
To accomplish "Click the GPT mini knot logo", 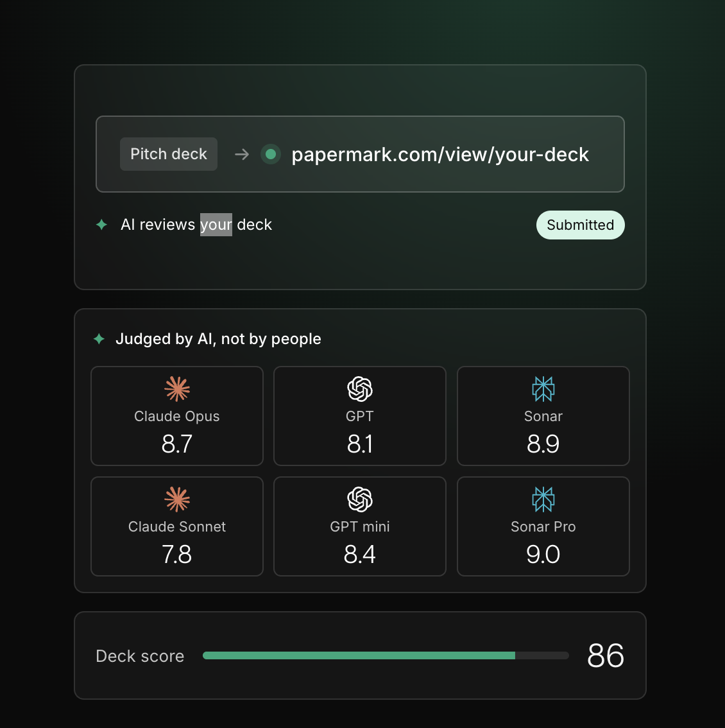I will pos(360,499).
